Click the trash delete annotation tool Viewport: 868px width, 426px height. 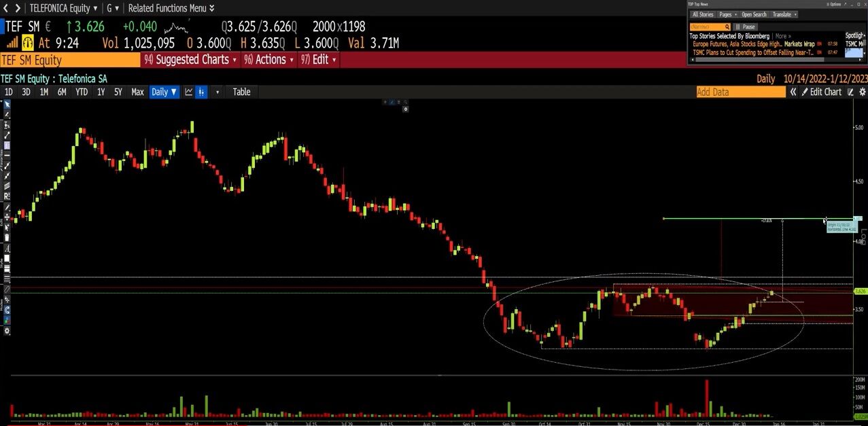7,238
